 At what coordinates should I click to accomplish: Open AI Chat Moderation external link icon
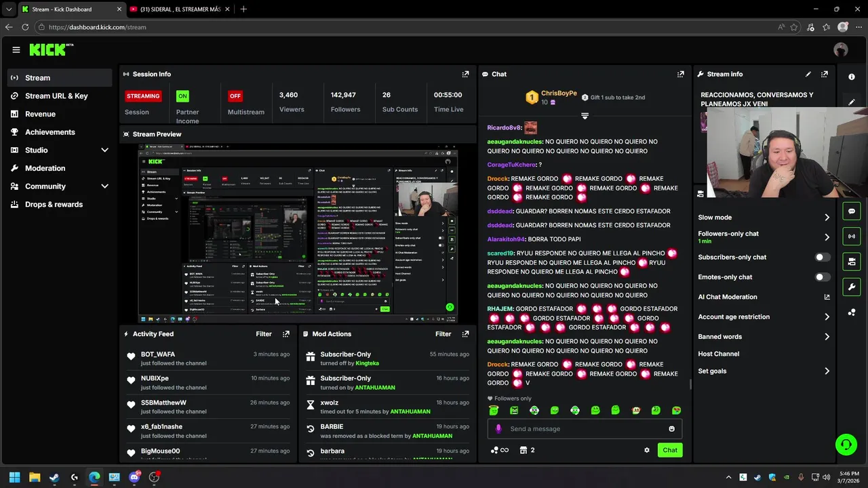point(827,297)
